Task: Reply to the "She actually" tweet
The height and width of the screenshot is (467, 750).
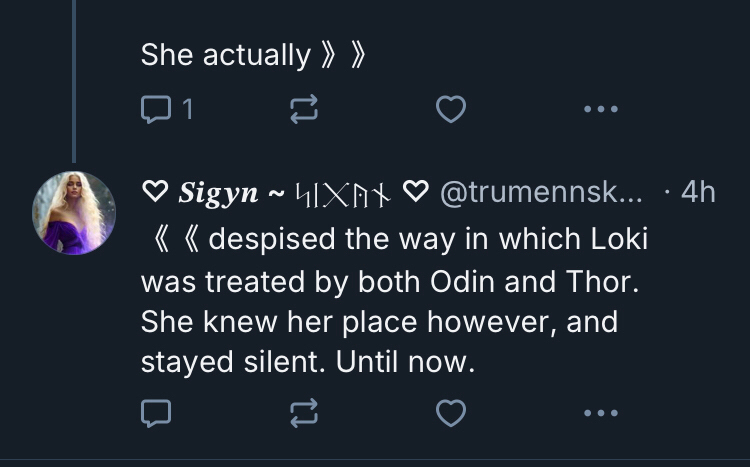Action: pyautogui.click(x=155, y=111)
